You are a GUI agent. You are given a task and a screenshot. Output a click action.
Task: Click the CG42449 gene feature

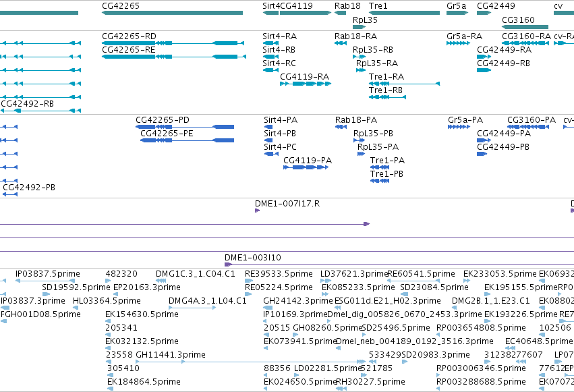coord(484,13)
